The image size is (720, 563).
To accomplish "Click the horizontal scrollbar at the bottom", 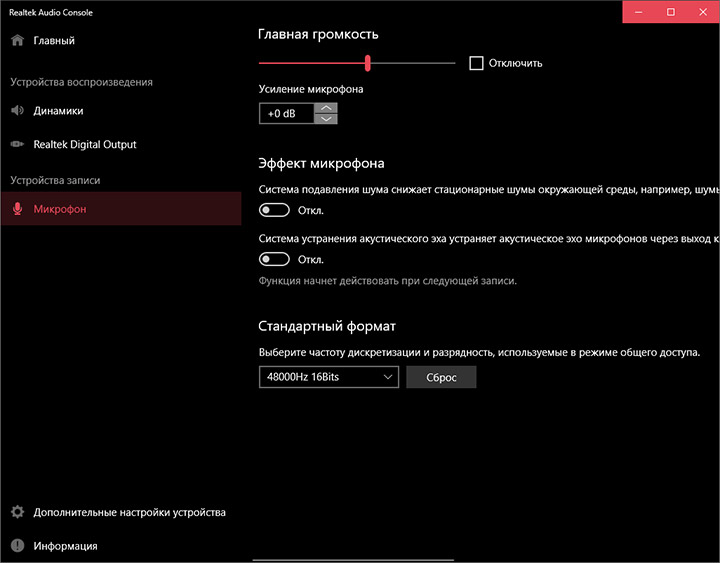I will (x=353, y=560).
